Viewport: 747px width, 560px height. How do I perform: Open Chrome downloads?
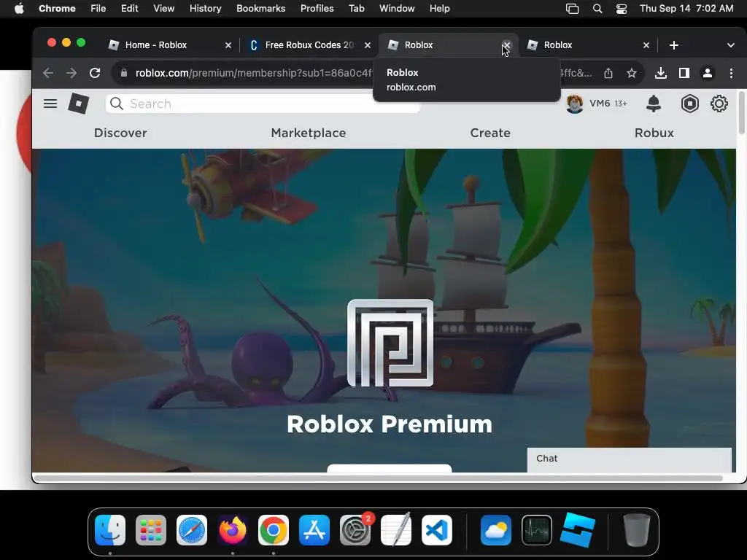click(660, 73)
